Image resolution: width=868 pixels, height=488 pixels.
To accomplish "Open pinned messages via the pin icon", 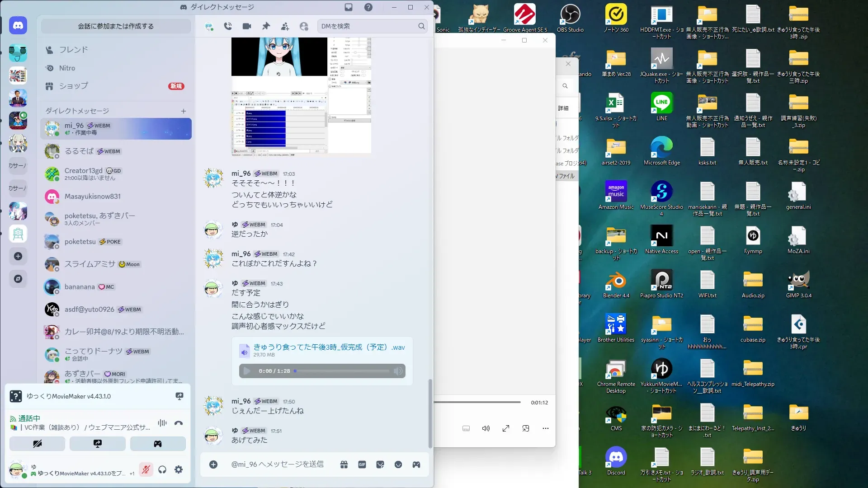I will (266, 26).
